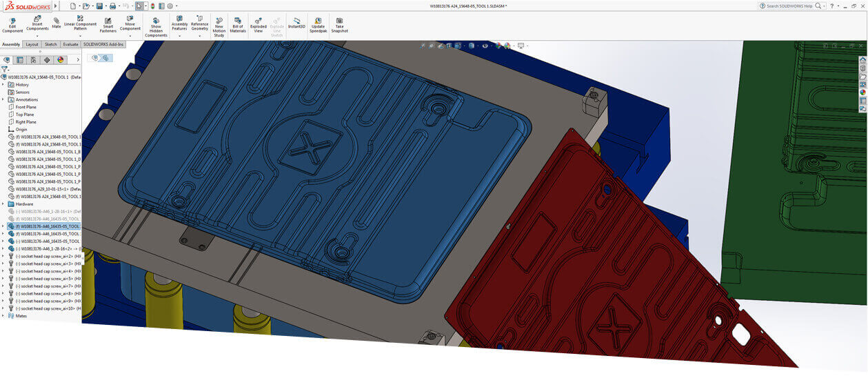
Task: Open Assembly Features tool
Action: (x=179, y=23)
